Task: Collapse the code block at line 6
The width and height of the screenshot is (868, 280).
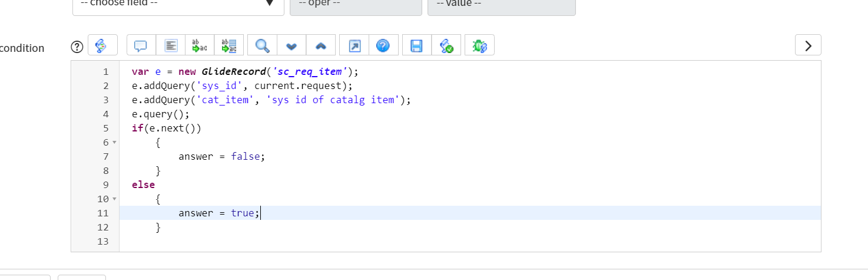Action: point(114,143)
